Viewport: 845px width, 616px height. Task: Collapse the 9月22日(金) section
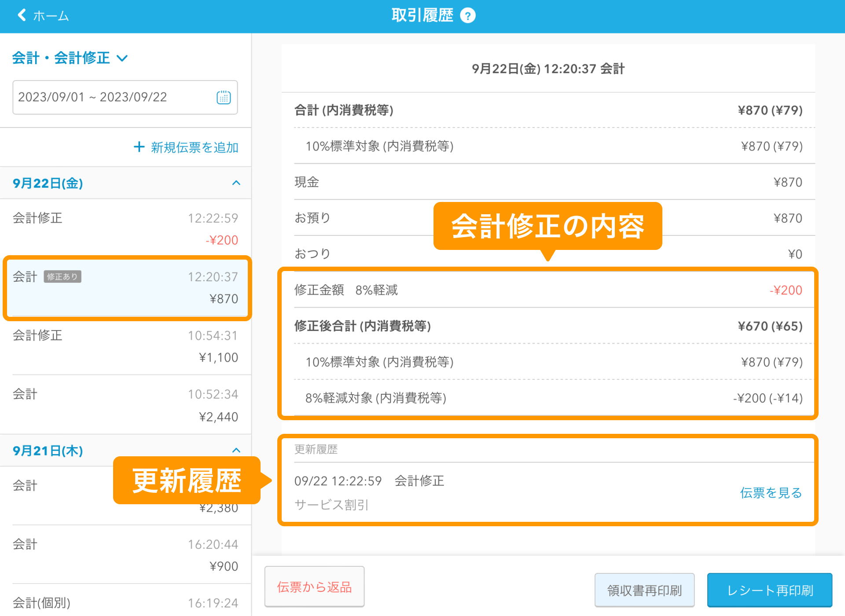tap(236, 183)
